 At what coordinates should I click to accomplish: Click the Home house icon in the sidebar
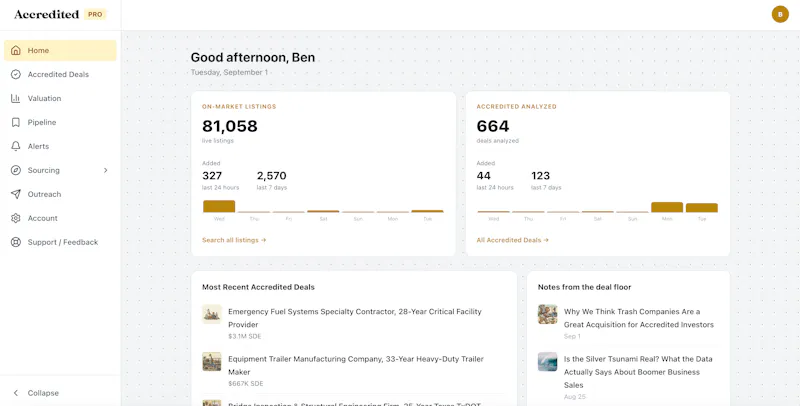click(x=16, y=50)
